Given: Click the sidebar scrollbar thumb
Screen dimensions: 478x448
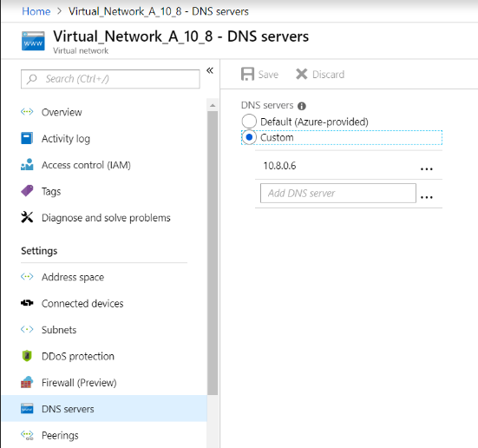Looking at the screenshot, I should [213, 254].
